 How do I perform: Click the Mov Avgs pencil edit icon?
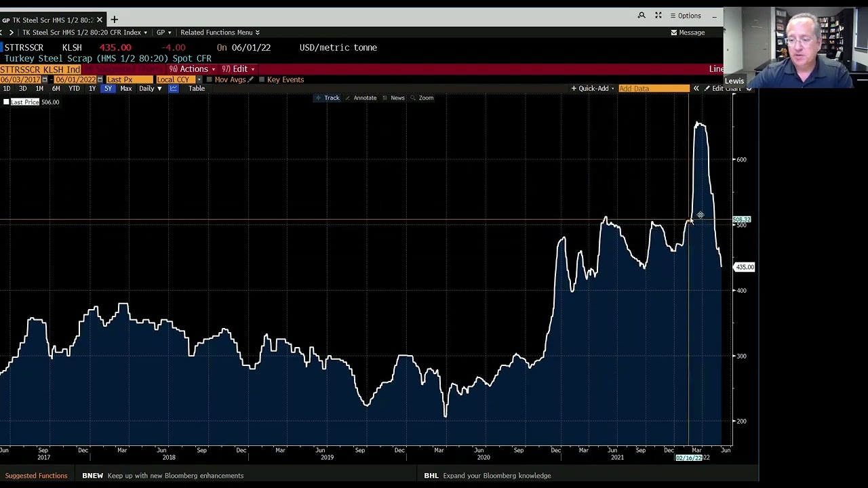point(251,80)
